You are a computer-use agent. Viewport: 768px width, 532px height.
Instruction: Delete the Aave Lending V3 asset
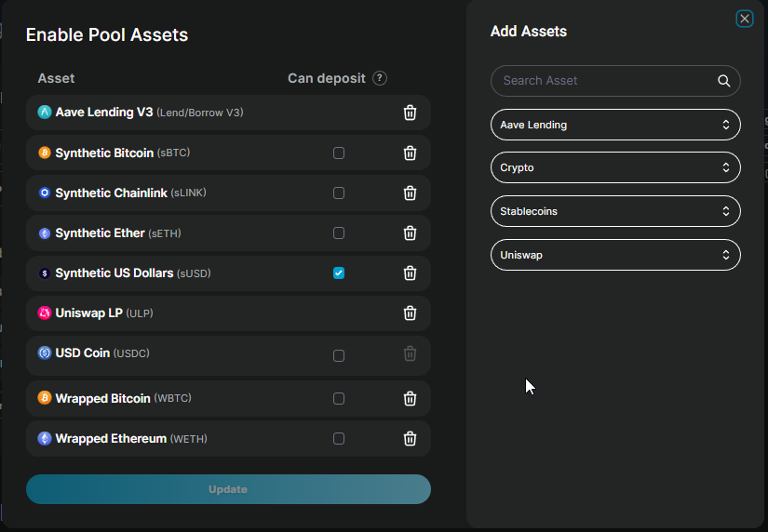(410, 113)
